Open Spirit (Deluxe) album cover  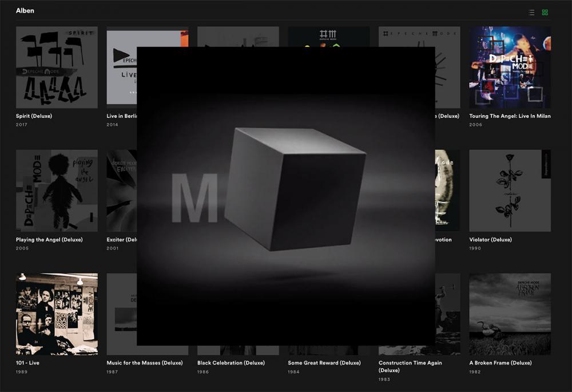[57, 67]
